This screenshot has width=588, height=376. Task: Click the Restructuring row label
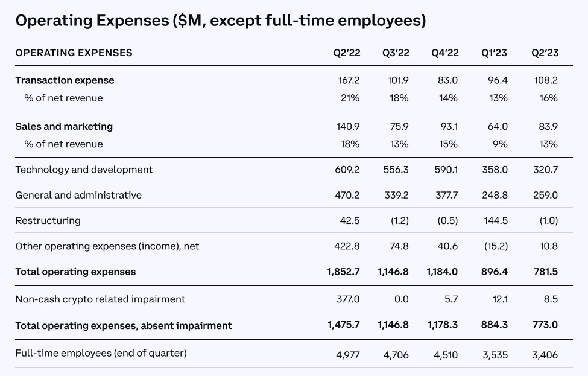point(48,221)
